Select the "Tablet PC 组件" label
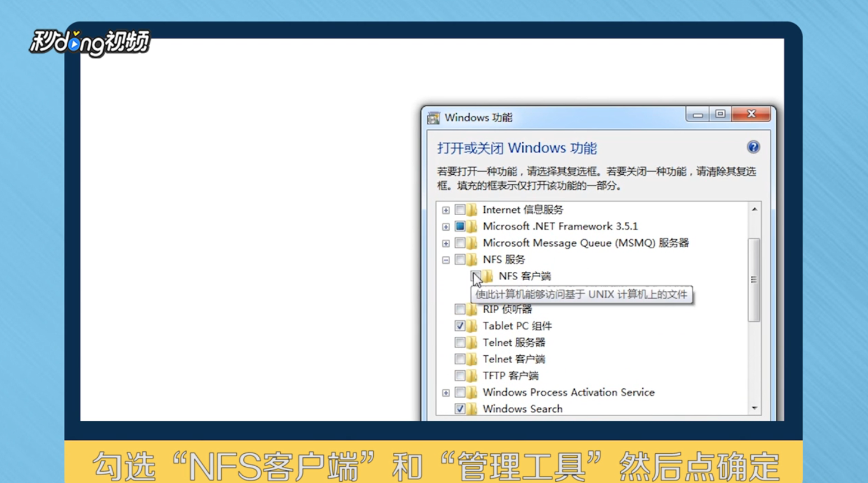The image size is (868, 483). pyautogui.click(x=517, y=326)
